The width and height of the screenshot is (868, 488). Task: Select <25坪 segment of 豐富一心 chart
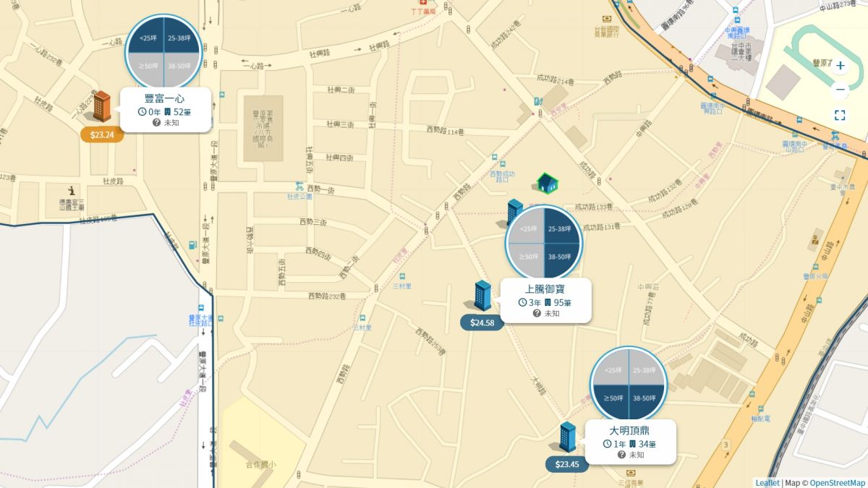[148, 38]
